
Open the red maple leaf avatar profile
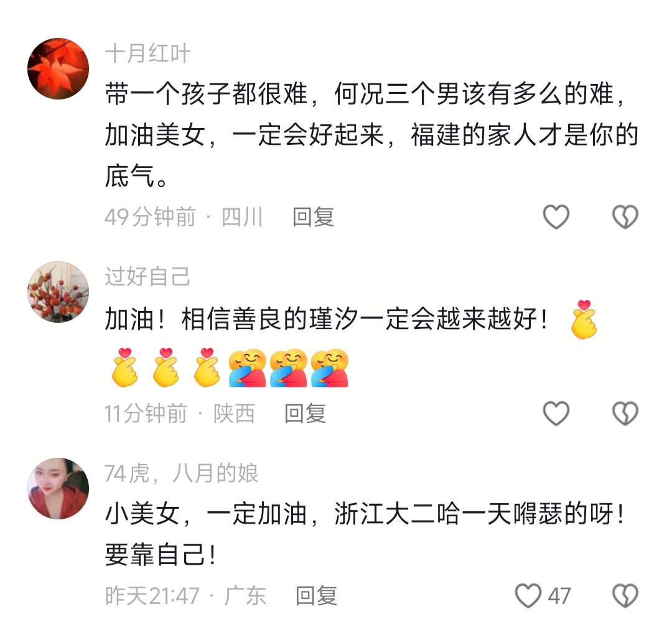point(58,68)
